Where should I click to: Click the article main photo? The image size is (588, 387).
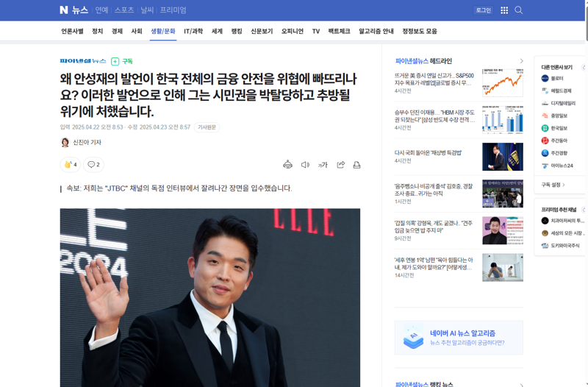click(210, 297)
